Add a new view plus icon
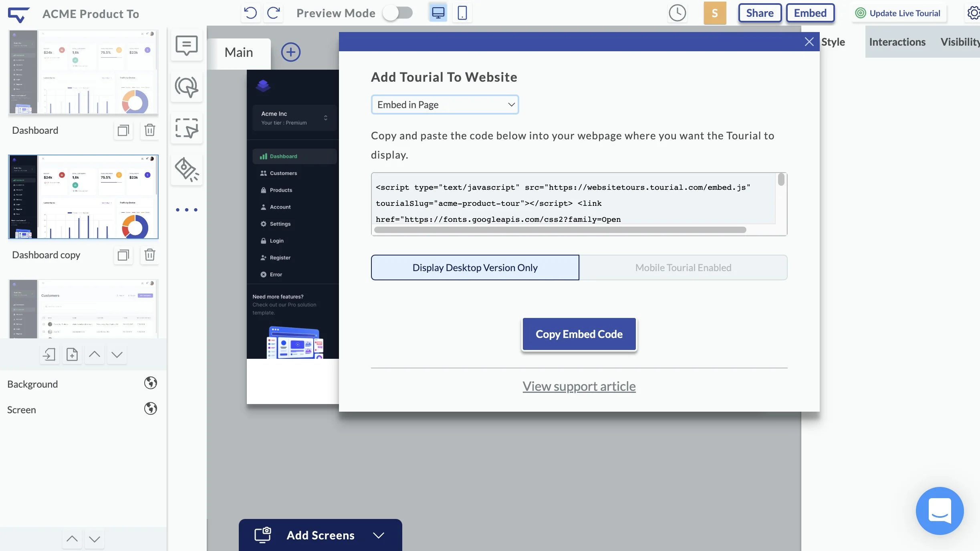Image resolution: width=980 pixels, height=551 pixels. 291,52
